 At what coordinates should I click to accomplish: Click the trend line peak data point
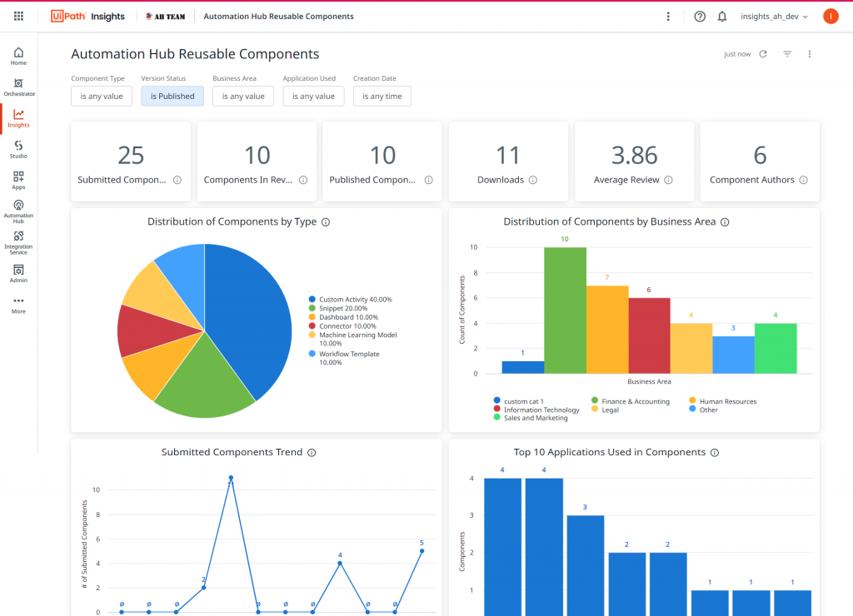click(x=232, y=478)
